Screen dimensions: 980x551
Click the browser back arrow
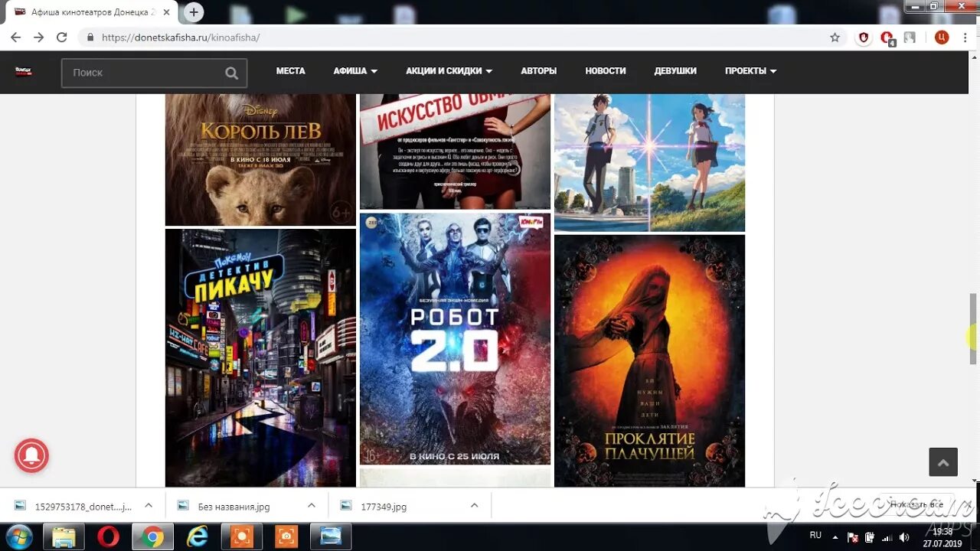coord(15,37)
